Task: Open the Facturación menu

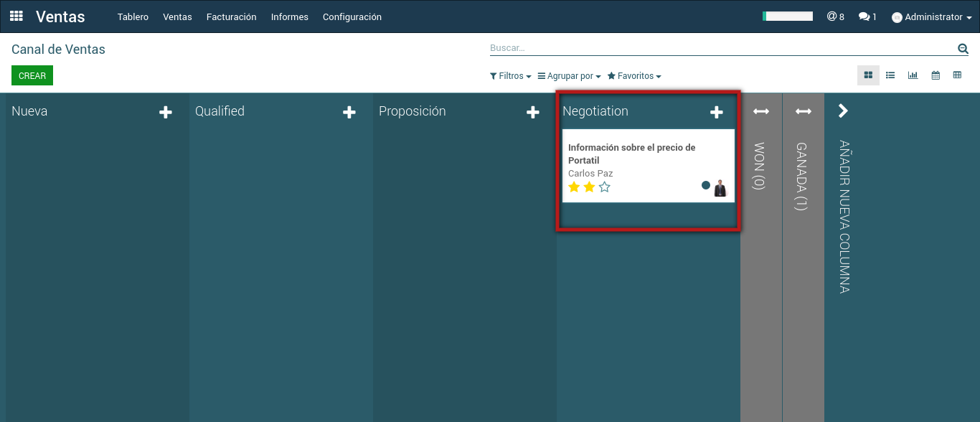Action: click(x=231, y=17)
